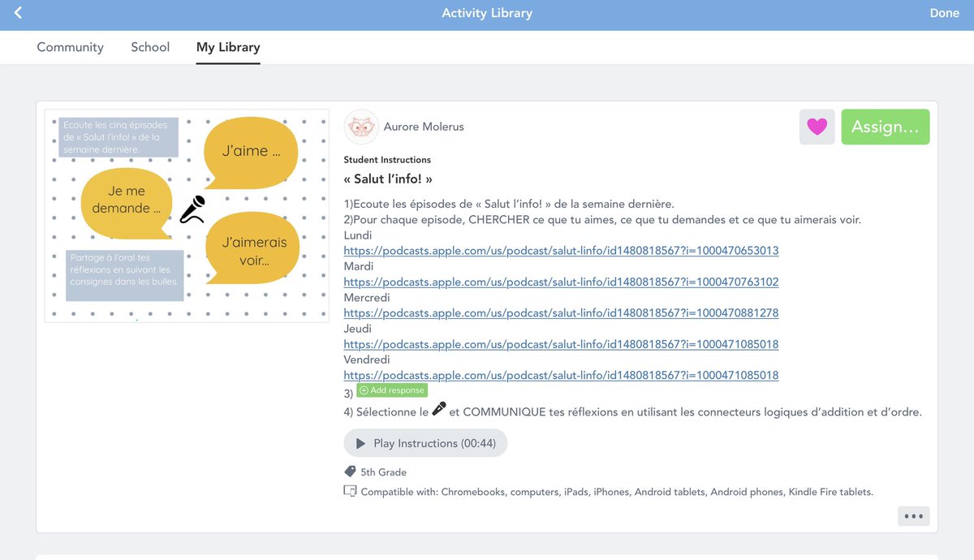Click the « Salut l'info! » title text
This screenshot has width=974, height=560.
[x=388, y=179]
